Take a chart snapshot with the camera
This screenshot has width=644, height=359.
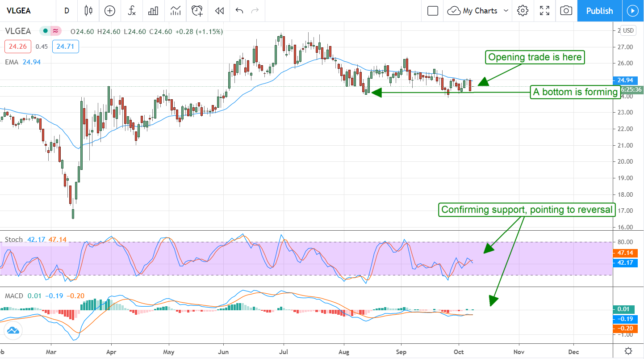point(566,11)
